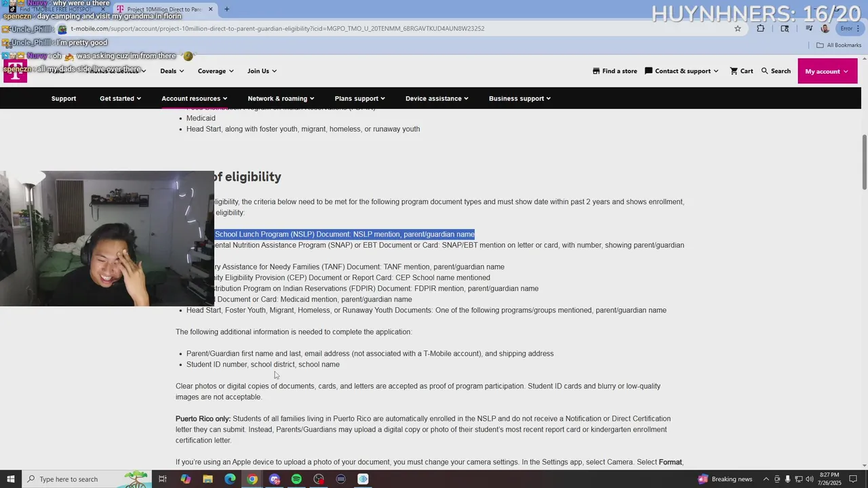The width and height of the screenshot is (868, 488).
Task: Open the site Search
Action: pos(776,71)
